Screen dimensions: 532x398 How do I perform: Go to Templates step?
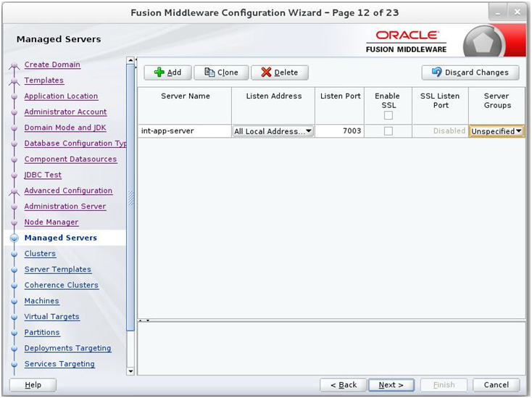[44, 80]
